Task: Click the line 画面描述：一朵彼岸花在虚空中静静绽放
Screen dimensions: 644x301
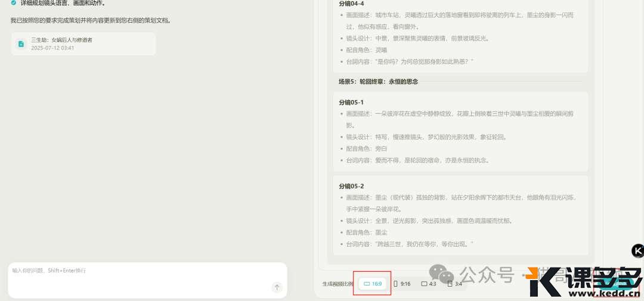Action: 460,119
